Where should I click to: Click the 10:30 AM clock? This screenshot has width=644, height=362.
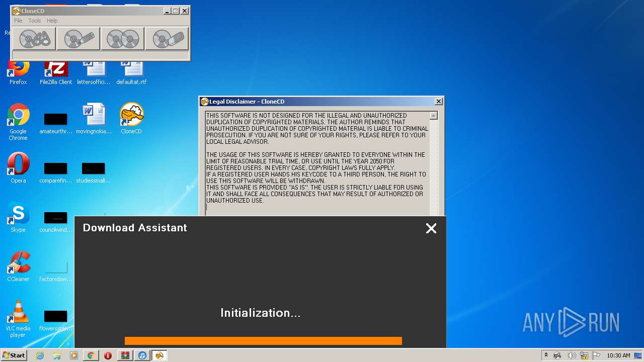click(618, 355)
